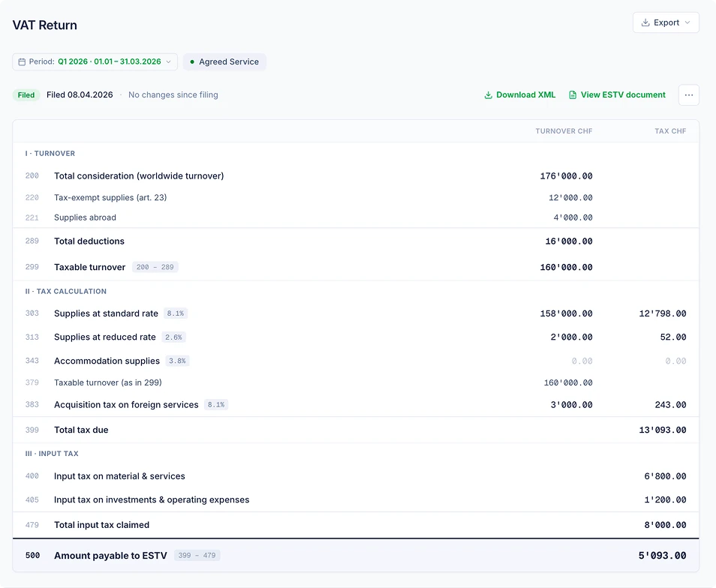This screenshot has width=716, height=588.
Task: Expand the Export chevron arrow
Action: 687,22
